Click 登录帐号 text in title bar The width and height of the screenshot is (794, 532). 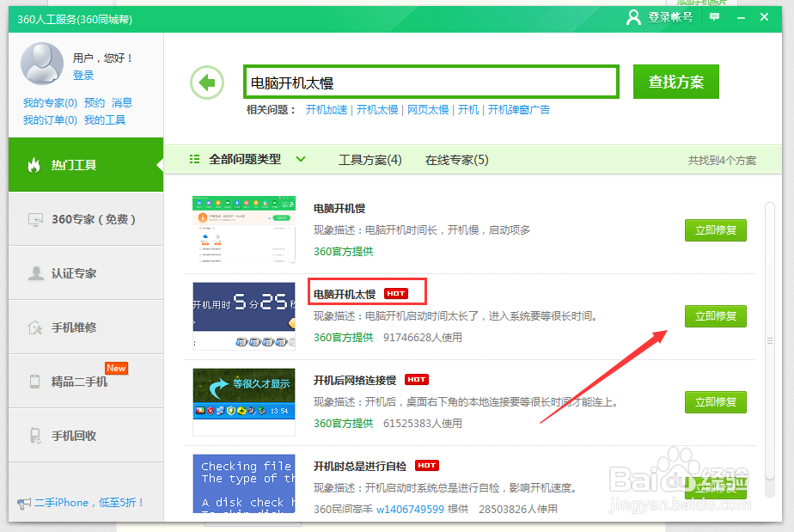point(670,17)
